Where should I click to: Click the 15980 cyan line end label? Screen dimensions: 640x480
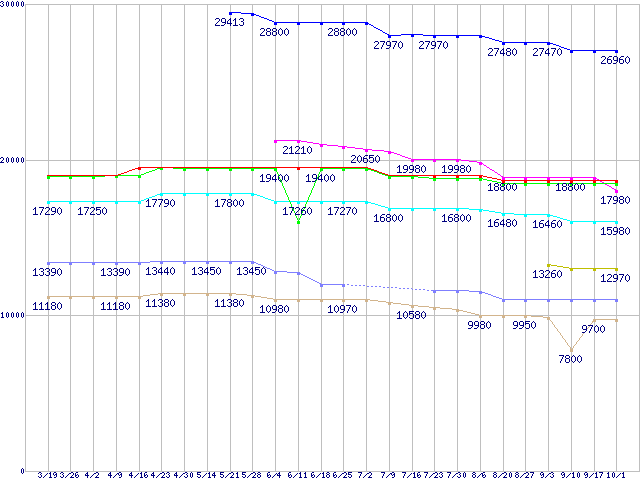pos(615,232)
